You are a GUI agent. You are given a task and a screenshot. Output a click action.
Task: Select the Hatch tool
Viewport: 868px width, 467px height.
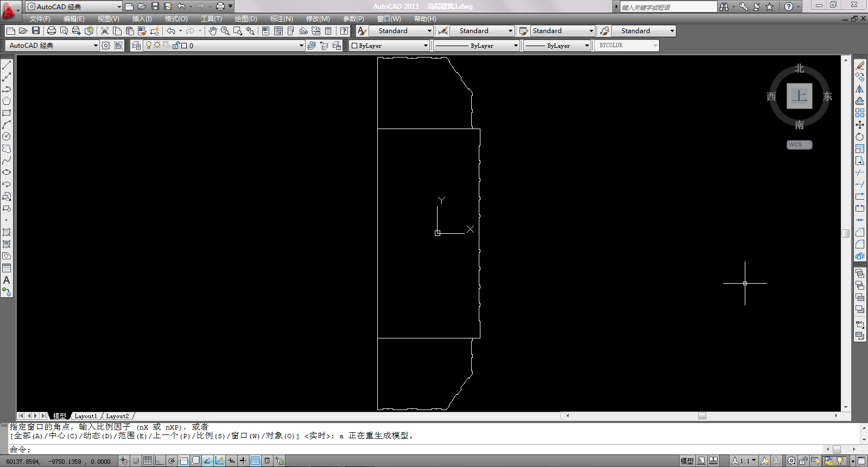click(x=7, y=232)
